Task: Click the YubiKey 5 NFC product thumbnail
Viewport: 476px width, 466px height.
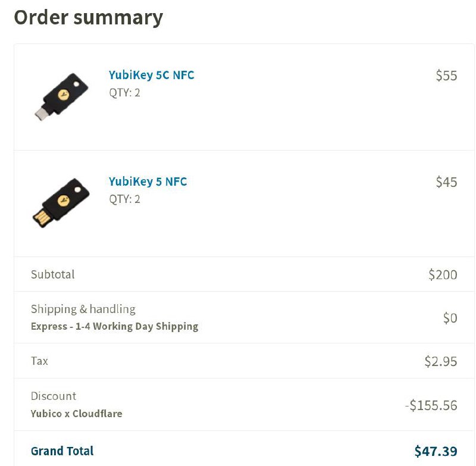Action: click(x=61, y=202)
